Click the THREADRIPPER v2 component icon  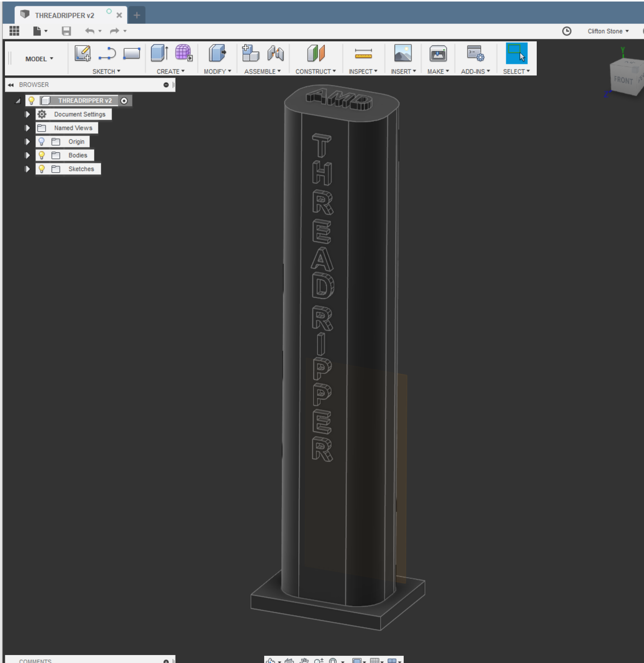tap(46, 101)
